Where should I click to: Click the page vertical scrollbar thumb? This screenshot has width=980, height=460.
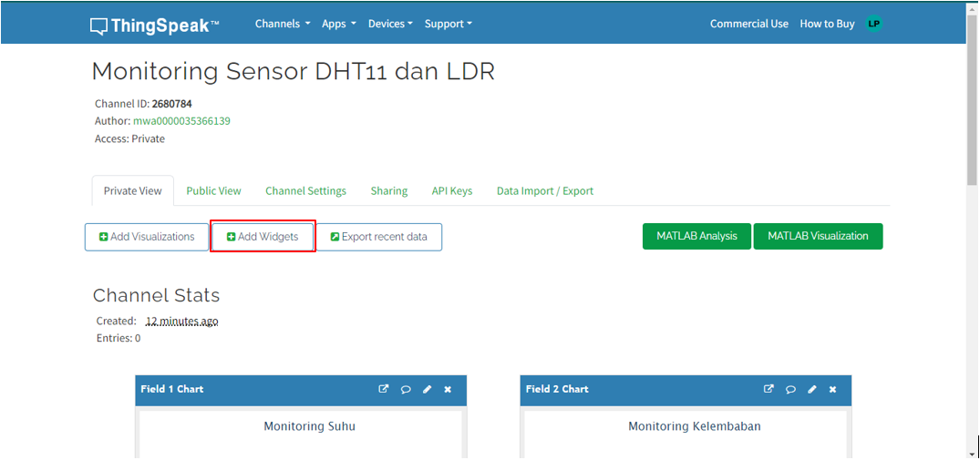[972, 100]
